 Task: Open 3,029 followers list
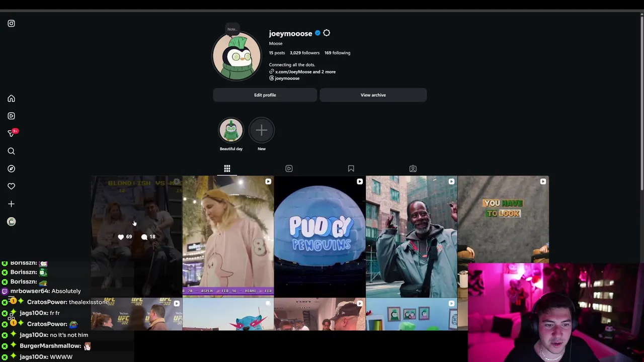tap(304, 53)
